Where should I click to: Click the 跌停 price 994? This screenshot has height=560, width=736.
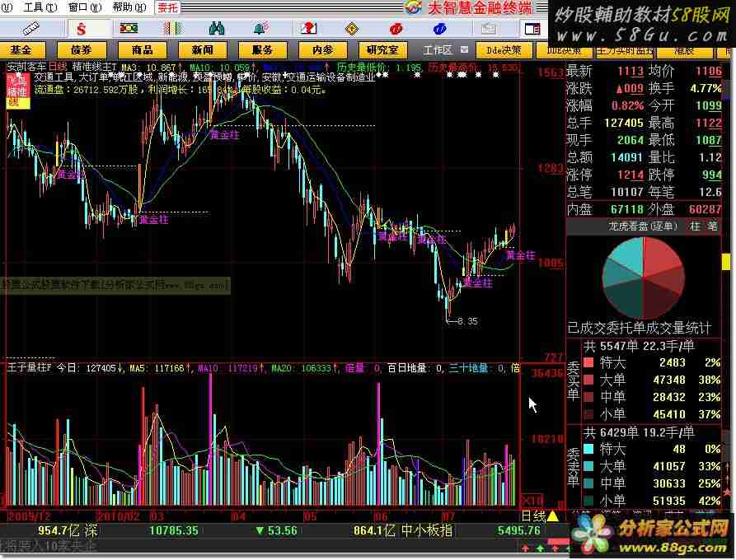click(x=712, y=175)
